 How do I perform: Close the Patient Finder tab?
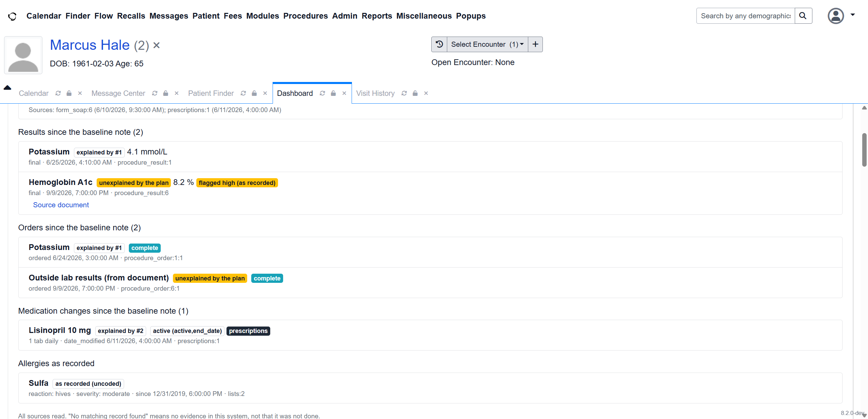[265, 93]
